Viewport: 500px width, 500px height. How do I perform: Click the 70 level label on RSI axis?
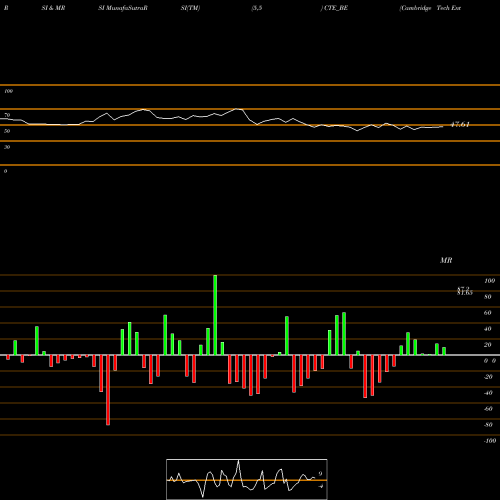pos(7,115)
